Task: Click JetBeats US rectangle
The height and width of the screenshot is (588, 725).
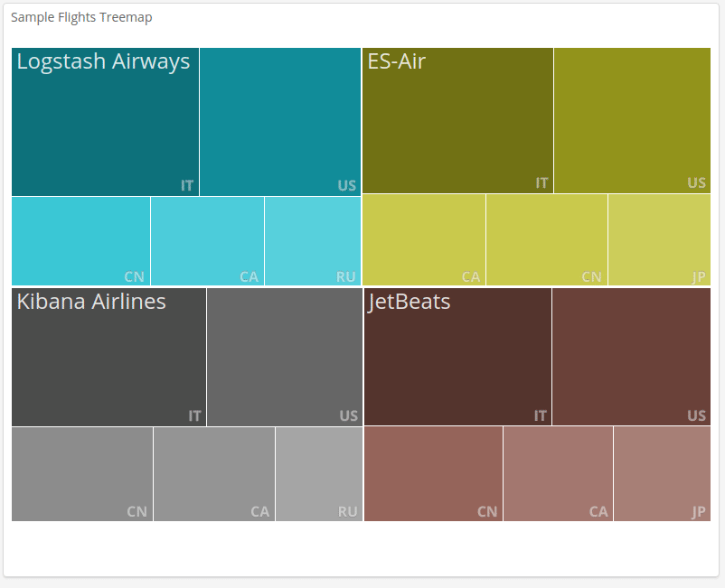Action: tap(631, 357)
